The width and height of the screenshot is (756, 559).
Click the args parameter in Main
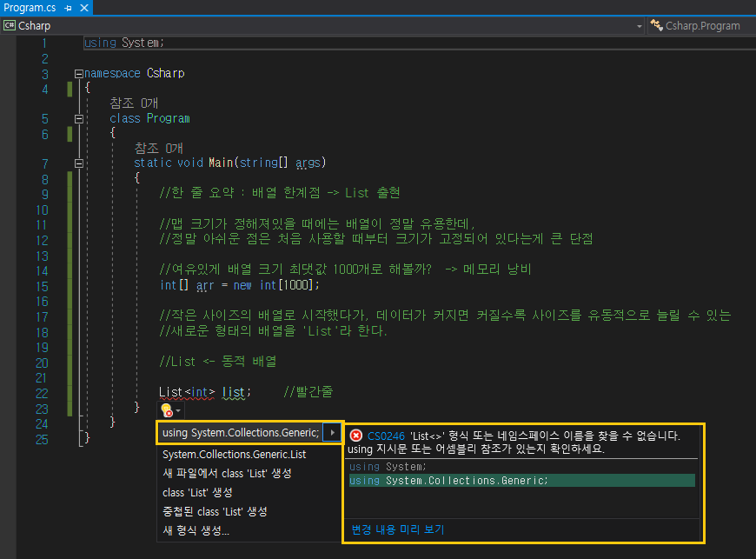308,163
